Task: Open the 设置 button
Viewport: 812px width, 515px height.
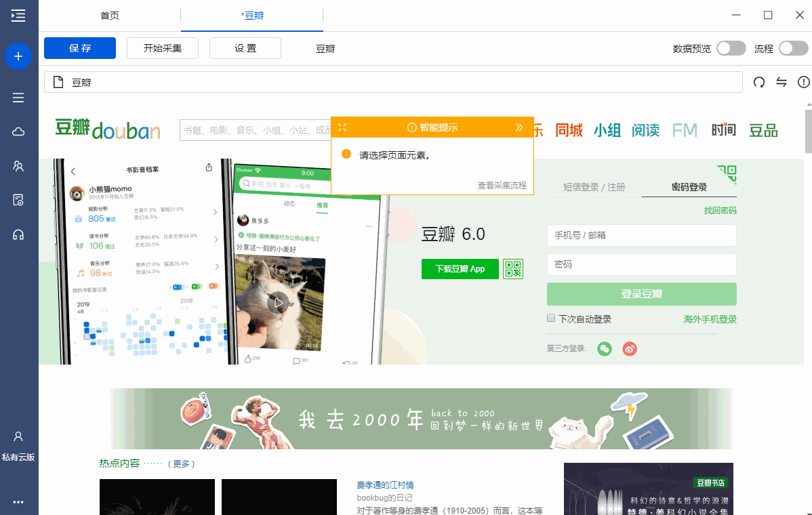Action: [x=245, y=48]
